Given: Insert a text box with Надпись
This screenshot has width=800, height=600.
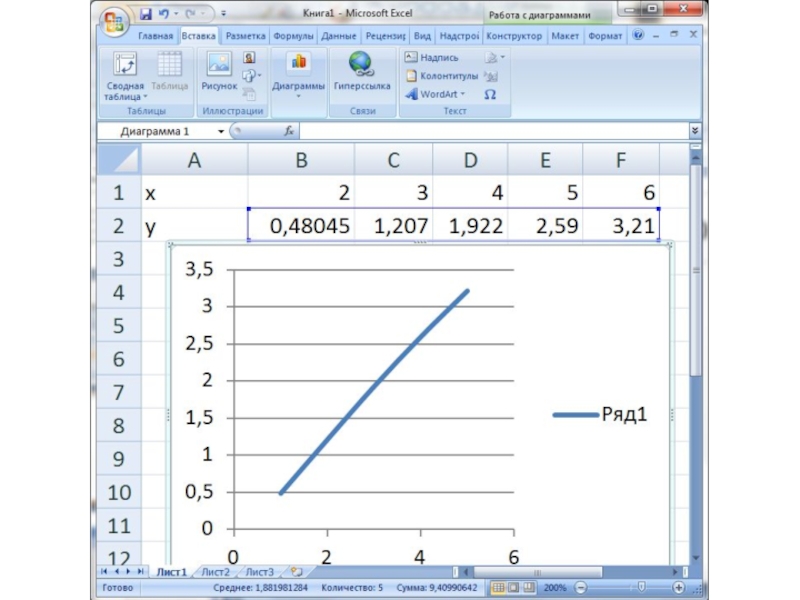Looking at the screenshot, I should [x=432, y=58].
